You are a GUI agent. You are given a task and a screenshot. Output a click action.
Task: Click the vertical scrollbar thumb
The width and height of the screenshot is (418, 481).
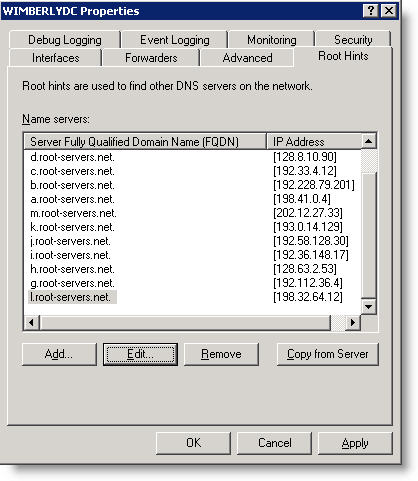[369, 234]
